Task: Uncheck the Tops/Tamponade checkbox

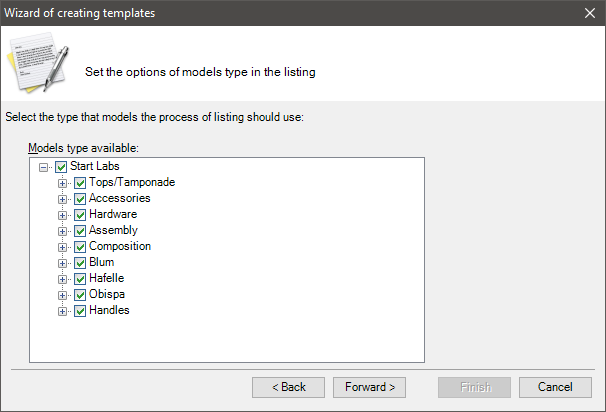Action: click(80, 183)
